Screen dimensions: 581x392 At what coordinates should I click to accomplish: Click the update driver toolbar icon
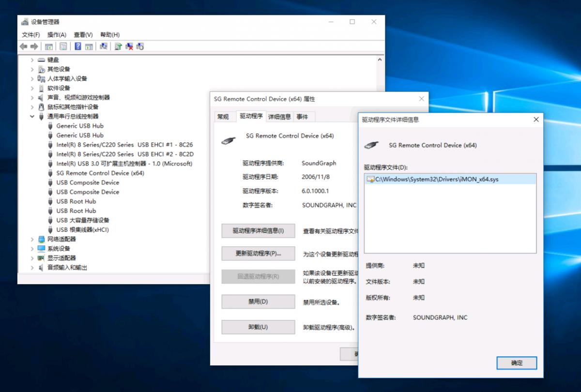coord(118,46)
